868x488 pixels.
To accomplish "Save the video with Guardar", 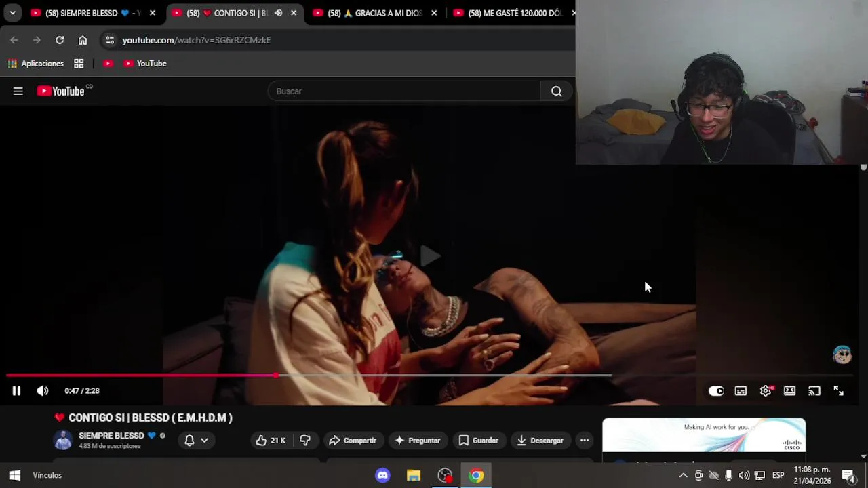I will (x=479, y=441).
